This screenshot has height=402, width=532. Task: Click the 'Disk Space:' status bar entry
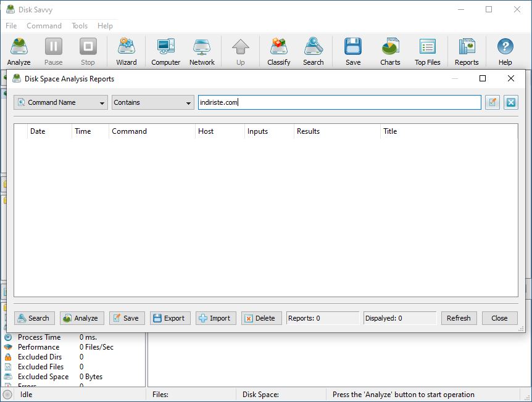[260, 395]
